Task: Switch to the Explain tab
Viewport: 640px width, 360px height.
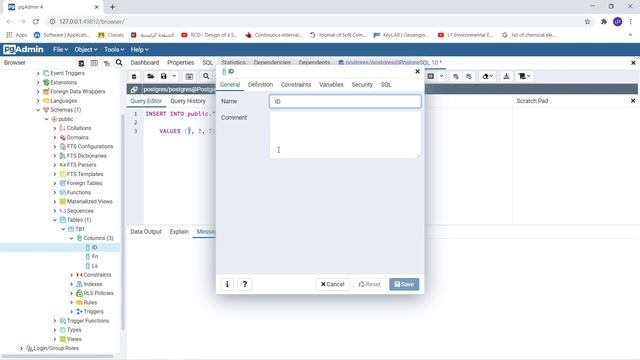Action: tap(179, 231)
